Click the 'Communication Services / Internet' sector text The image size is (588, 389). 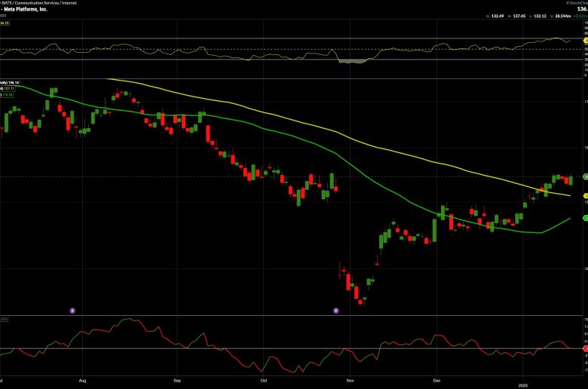(x=45, y=2)
